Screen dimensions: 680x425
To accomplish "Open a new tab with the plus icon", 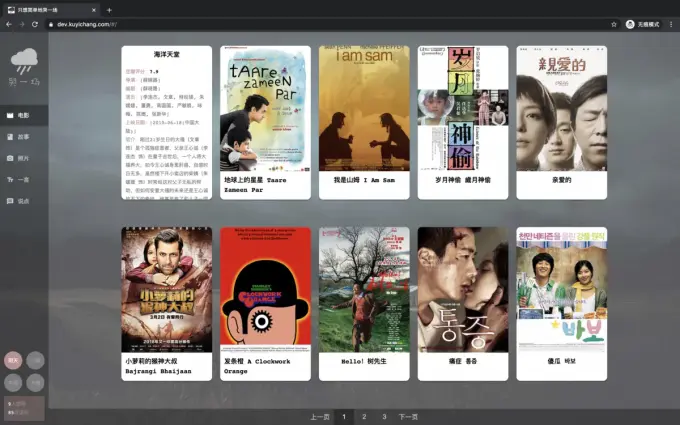I will point(109,10).
